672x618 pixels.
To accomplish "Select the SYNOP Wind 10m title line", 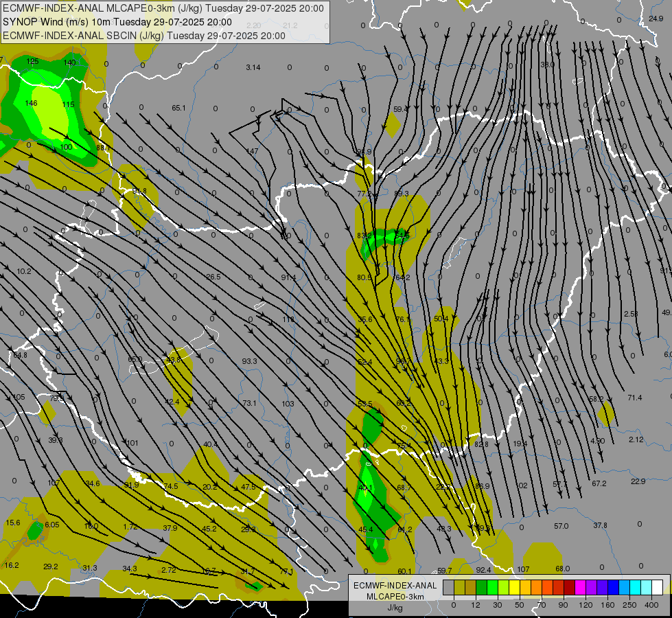I will 117,22.
